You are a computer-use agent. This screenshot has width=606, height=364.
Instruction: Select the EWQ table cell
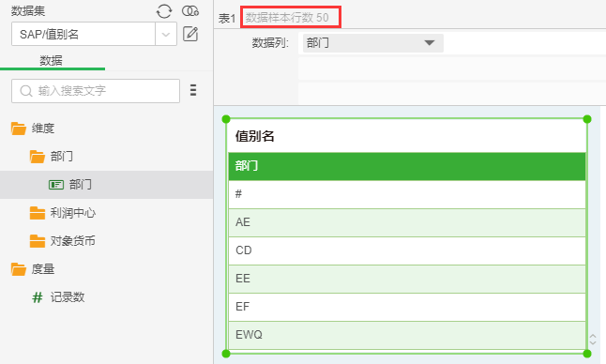tap(407, 335)
